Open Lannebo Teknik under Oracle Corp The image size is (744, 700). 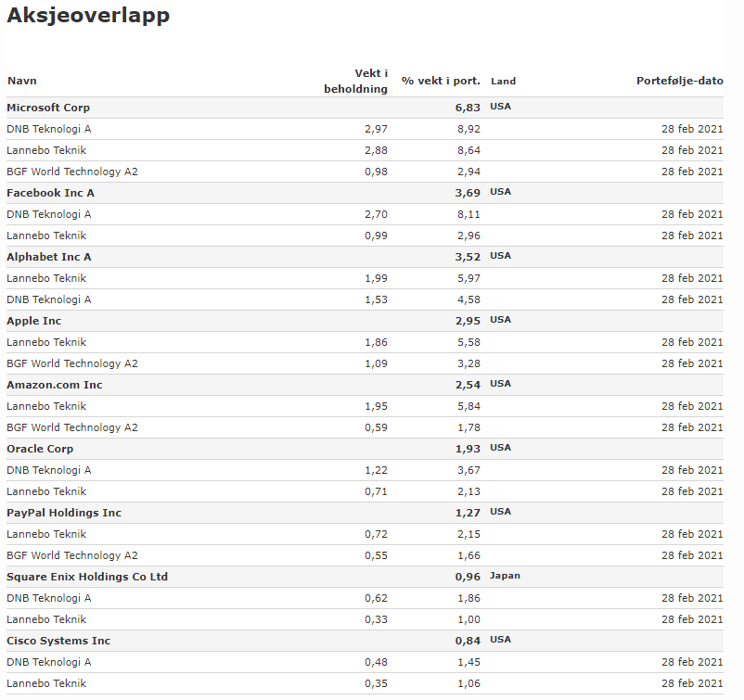[46, 491]
